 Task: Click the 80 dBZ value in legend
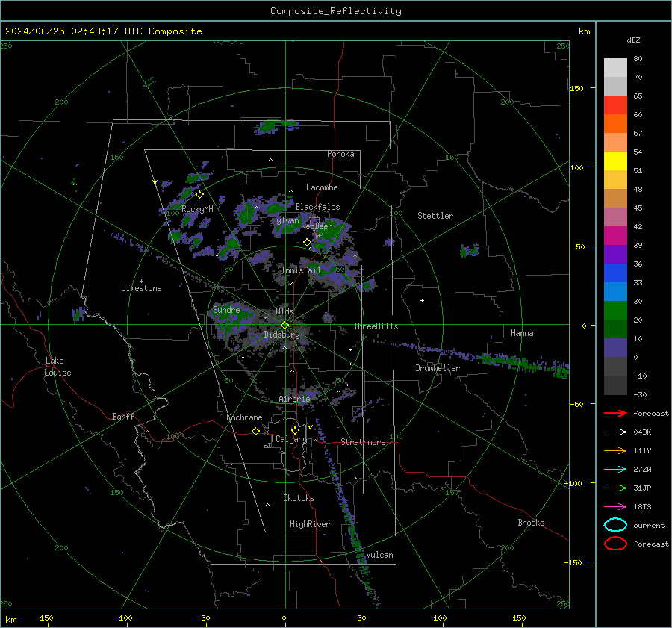(638, 59)
